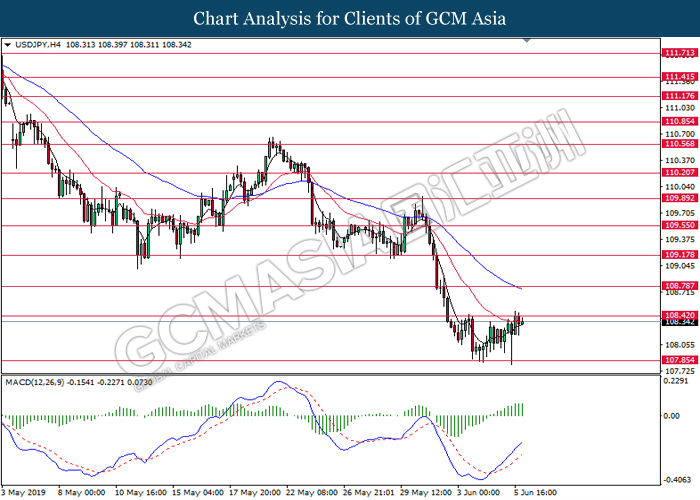Click the 111.030 price axis value
Image resolution: width=700 pixels, height=500 pixels.
pyautogui.click(x=680, y=108)
